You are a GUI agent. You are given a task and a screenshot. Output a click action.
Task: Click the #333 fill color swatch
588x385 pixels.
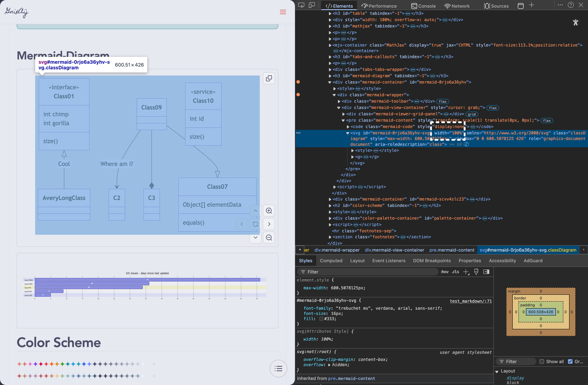coord(321,319)
